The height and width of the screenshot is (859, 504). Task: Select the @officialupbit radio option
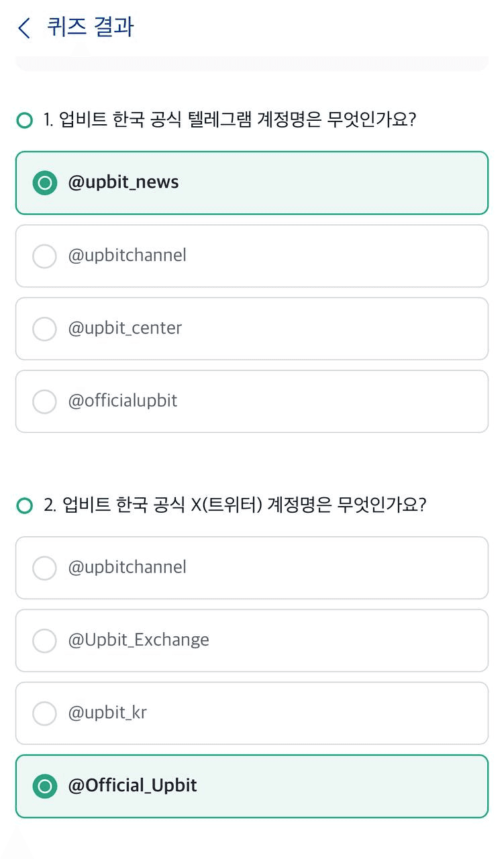click(44, 401)
